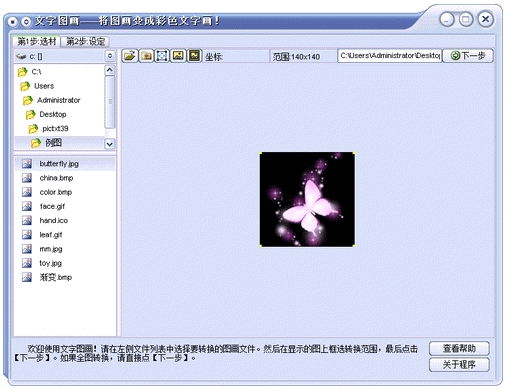505x389 pixels.
Task: Select the Administrator folder name
Action: pos(59,100)
